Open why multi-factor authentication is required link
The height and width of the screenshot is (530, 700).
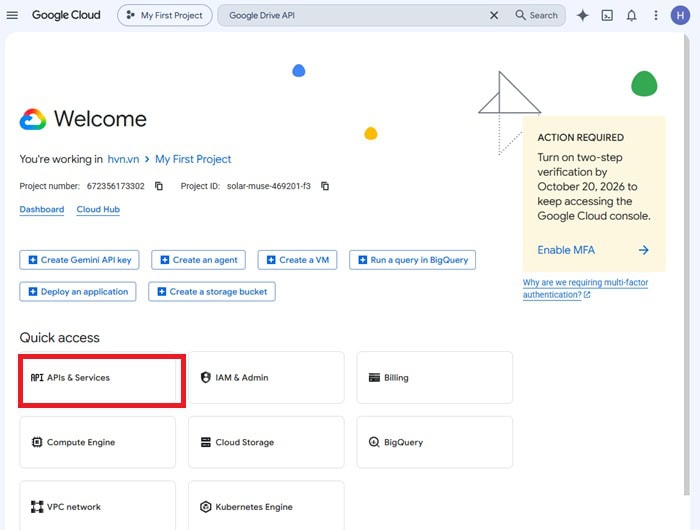(585, 288)
